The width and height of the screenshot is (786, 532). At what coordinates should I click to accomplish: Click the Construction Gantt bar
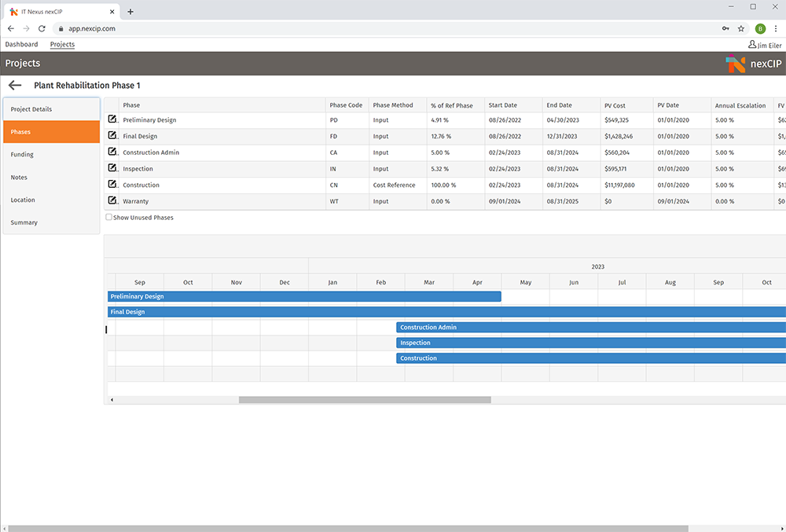tap(591, 358)
